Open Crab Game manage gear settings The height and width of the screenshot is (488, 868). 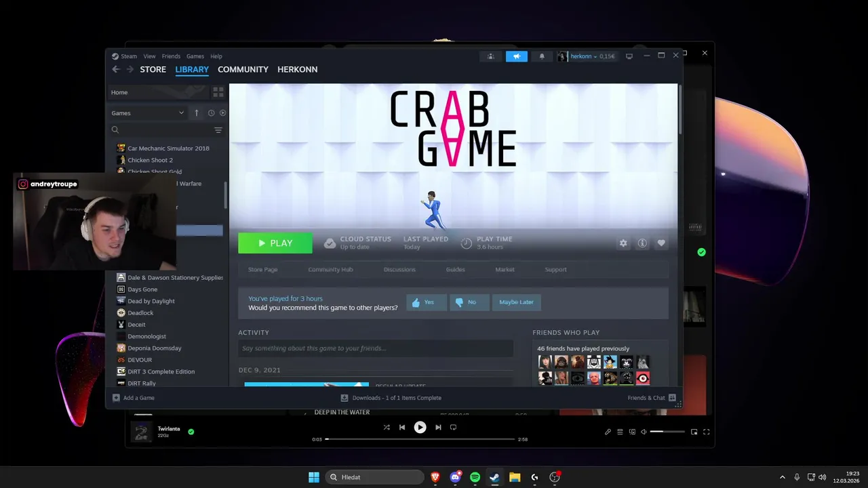tap(623, 243)
